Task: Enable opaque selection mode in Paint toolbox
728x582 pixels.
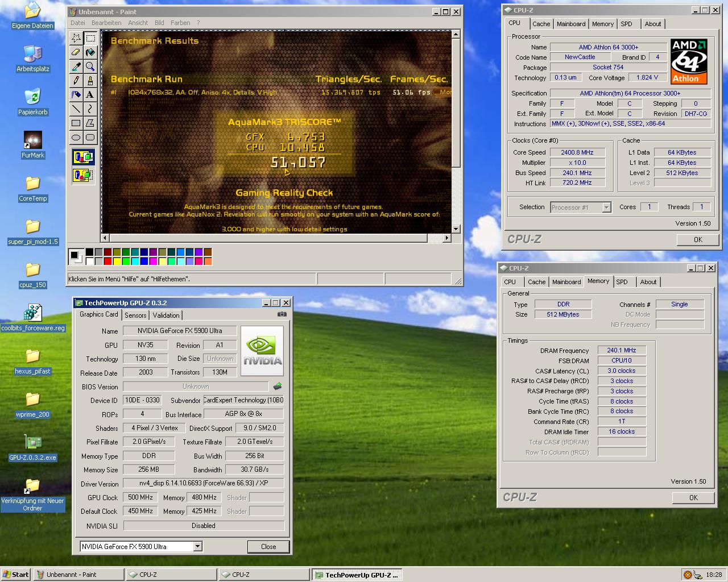Action: (83, 157)
